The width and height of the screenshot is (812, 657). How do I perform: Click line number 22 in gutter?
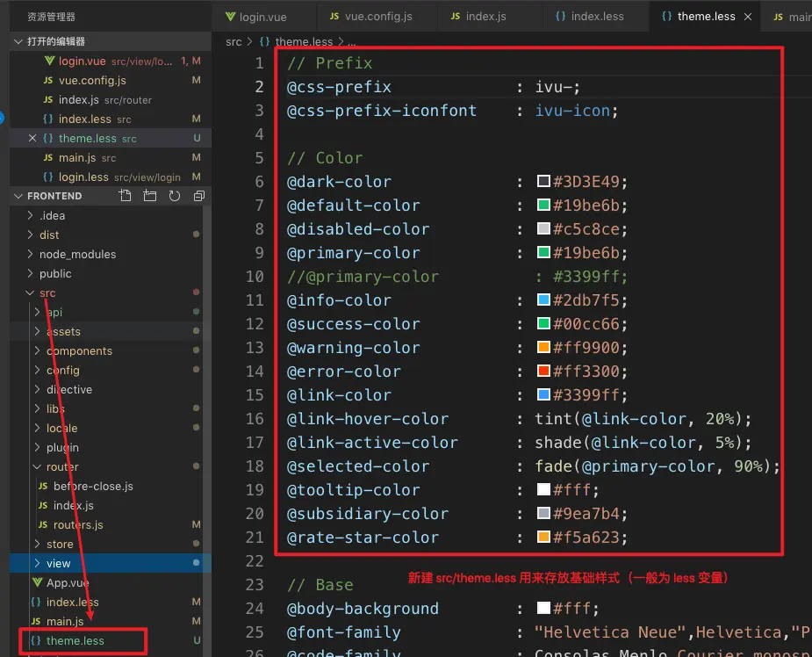tap(255, 561)
